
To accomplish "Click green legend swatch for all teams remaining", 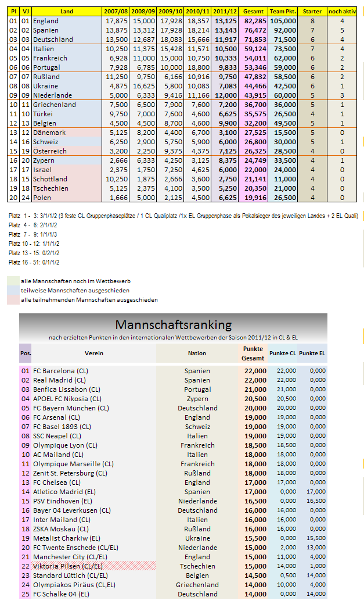I will point(13,281).
